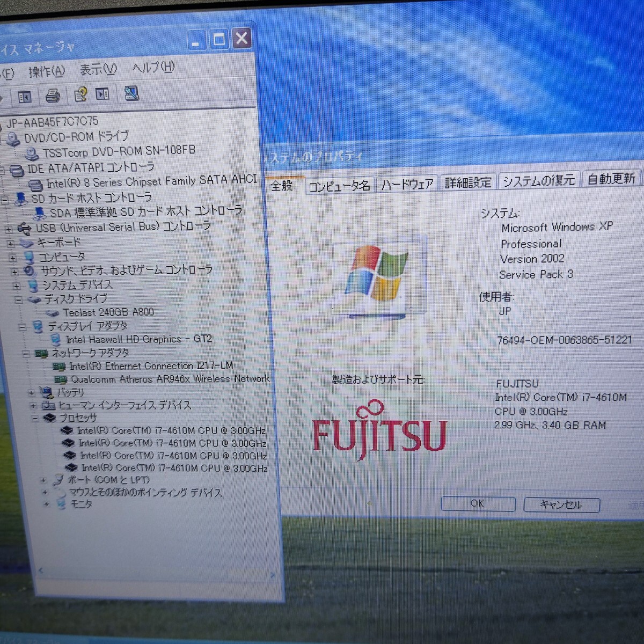
Task: Select the DVD/CD-ROM drive category icon
Action: (12, 140)
